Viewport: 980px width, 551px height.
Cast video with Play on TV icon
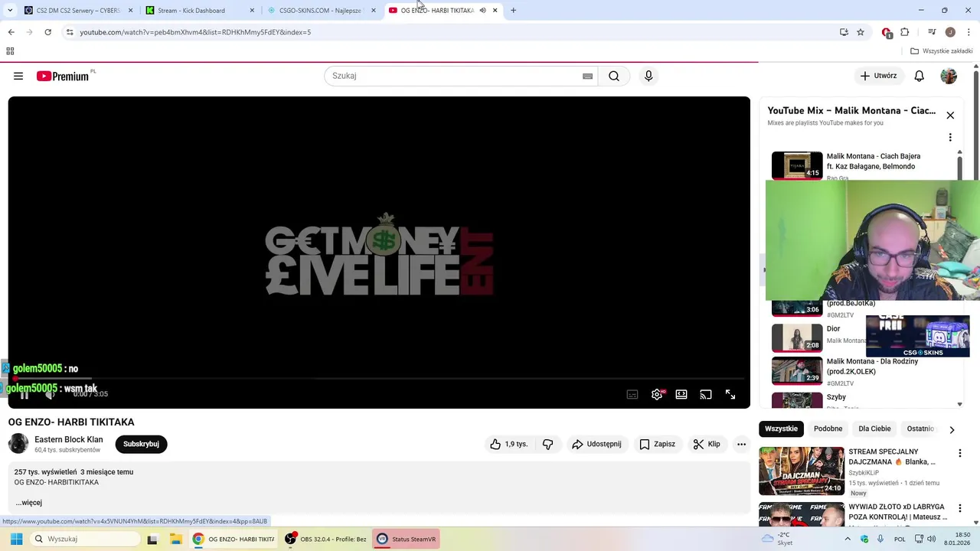(706, 394)
